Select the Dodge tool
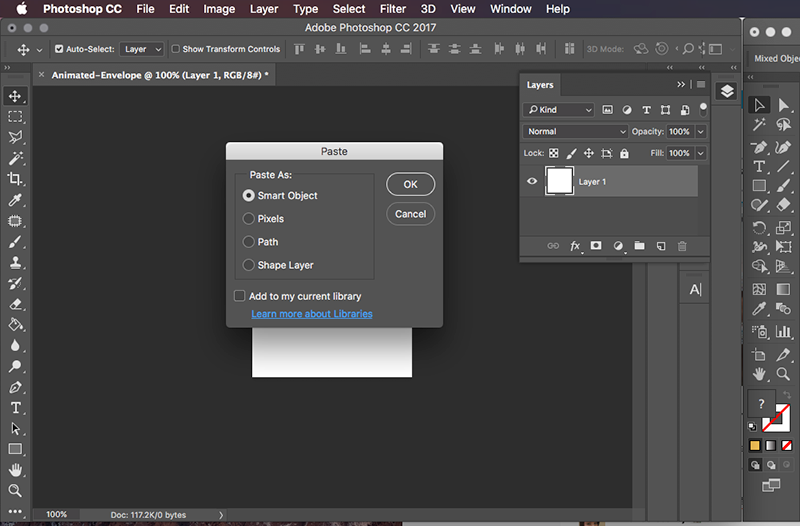This screenshot has height=526, width=800. (x=15, y=366)
